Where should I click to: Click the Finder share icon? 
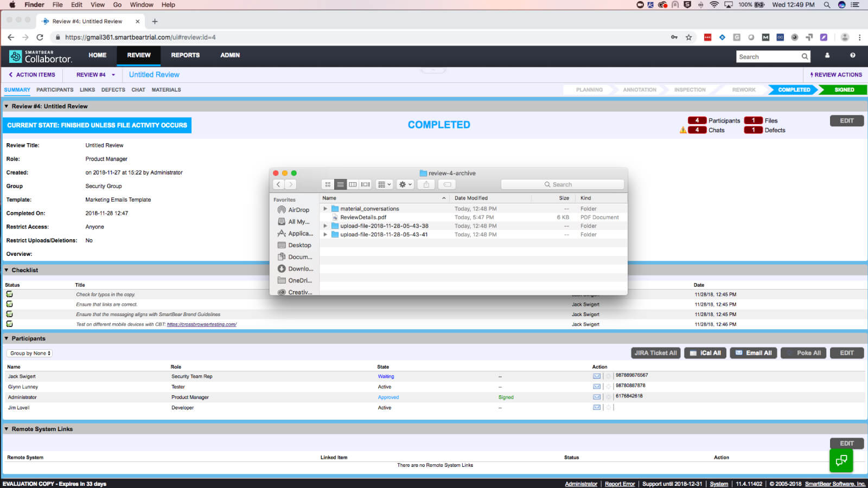pos(426,184)
